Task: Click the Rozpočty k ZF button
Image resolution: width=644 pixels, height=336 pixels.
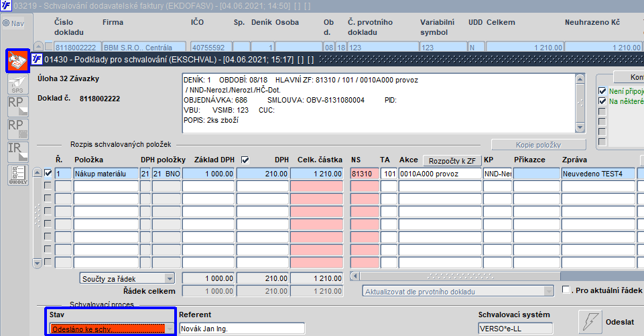Action: [452, 161]
